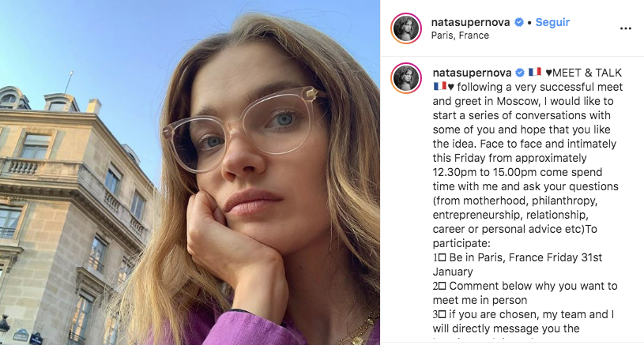Click the "MEET & TALK" caption heading
Screen dimensions: 644x345
point(587,71)
